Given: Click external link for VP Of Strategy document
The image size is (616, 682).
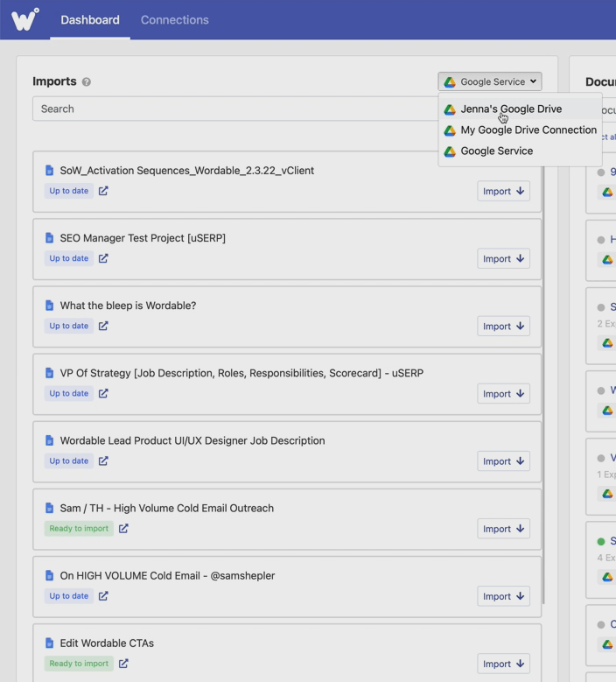Looking at the screenshot, I should (x=103, y=393).
